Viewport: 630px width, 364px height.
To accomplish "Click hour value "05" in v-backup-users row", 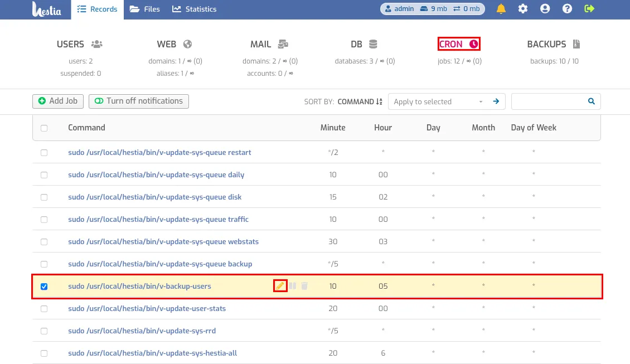I will [383, 287].
